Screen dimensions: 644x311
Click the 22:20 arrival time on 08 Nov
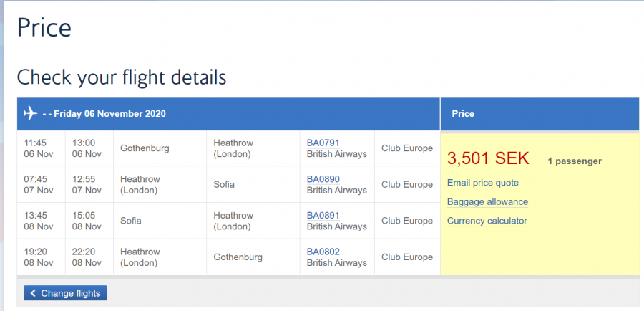[83, 251]
